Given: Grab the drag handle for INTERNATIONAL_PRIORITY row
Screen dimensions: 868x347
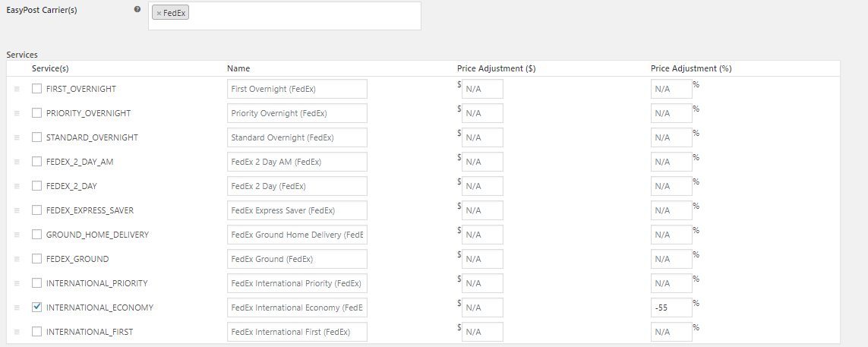Looking at the screenshot, I should [x=17, y=283].
